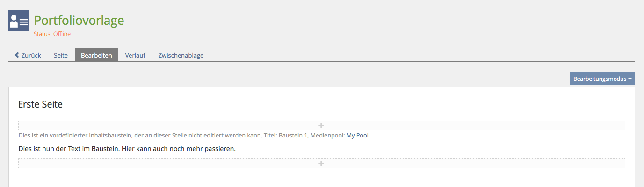Show the Zwischenablage tab
The image size is (644, 187).
pyautogui.click(x=181, y=55)
